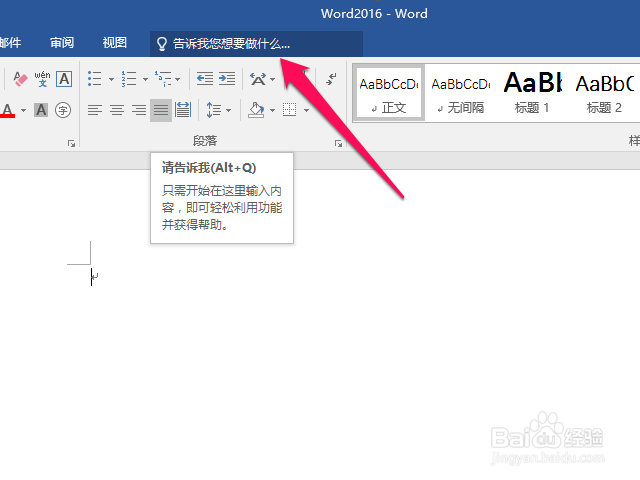Screen dimensions: 640x480
Task: Open Asian Layout (Chinese typography) tool
Action: pos(258,79)
